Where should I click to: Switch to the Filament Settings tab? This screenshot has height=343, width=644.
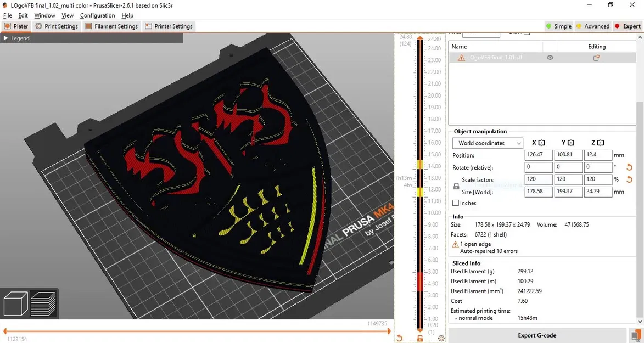(x=111, y=26)
